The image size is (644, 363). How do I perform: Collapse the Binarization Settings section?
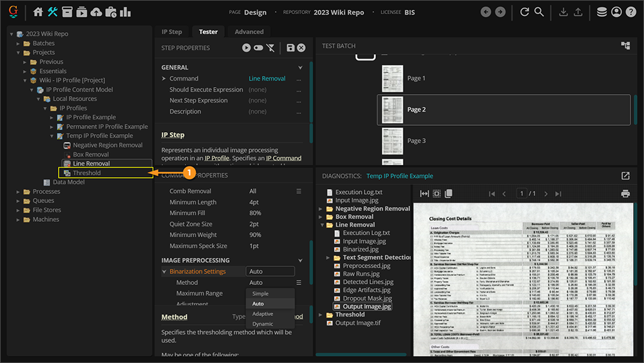(x=164, y=272)
